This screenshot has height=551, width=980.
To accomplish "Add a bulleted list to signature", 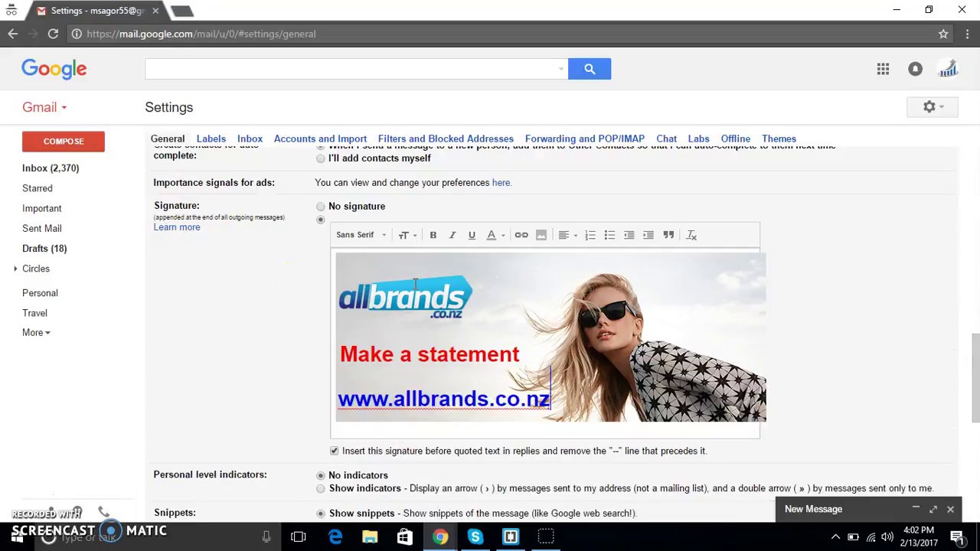I will coord(609,235).
